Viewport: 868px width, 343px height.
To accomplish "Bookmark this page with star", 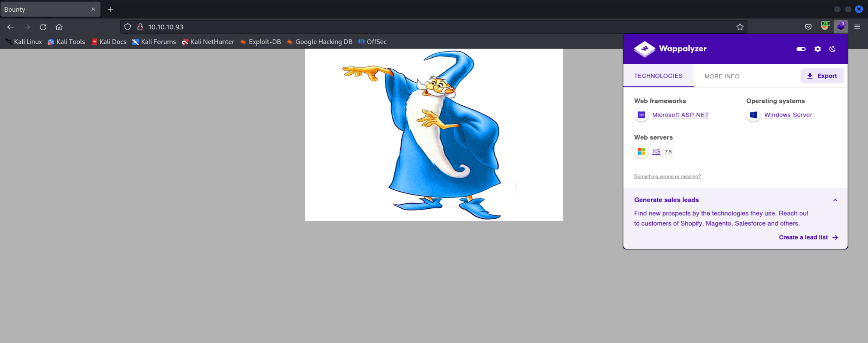I will [740, 27].
